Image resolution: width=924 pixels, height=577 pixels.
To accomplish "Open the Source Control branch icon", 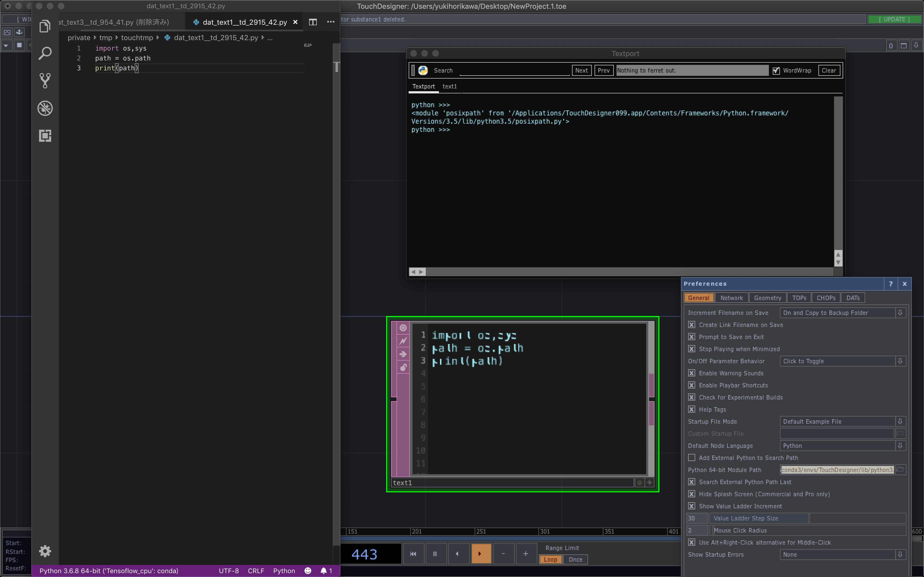I will point(45,81).
